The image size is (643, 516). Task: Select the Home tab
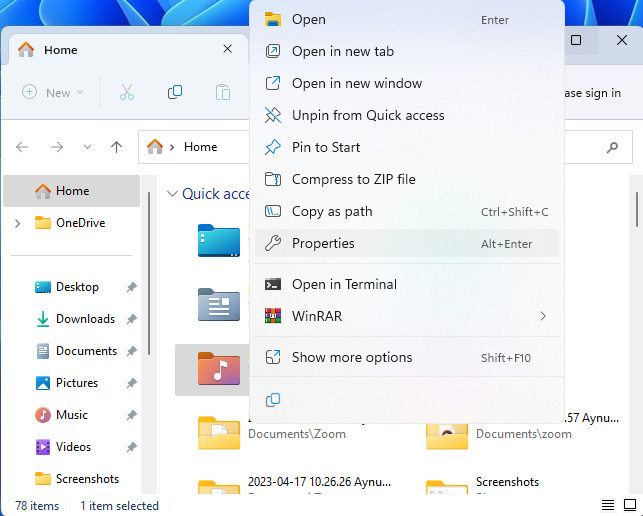point(128,50)
